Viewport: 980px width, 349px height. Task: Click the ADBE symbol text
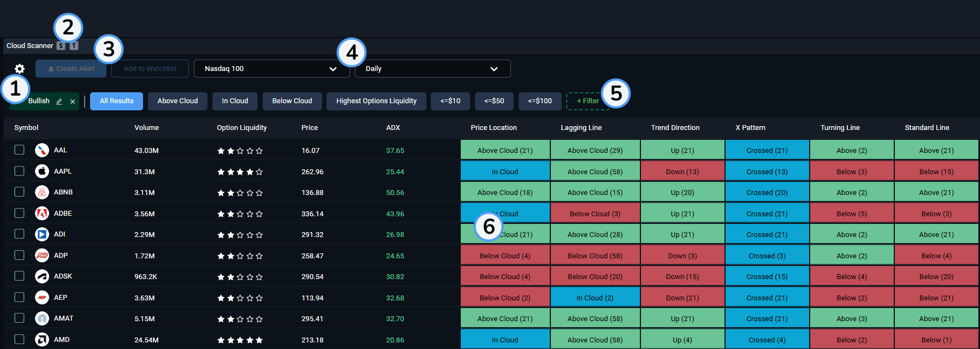click(63, 214)
